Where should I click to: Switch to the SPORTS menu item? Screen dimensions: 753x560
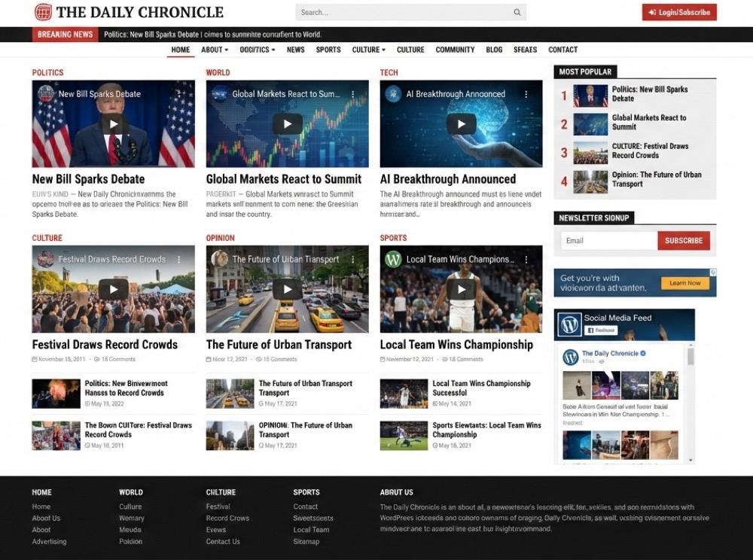pos(328,49)
